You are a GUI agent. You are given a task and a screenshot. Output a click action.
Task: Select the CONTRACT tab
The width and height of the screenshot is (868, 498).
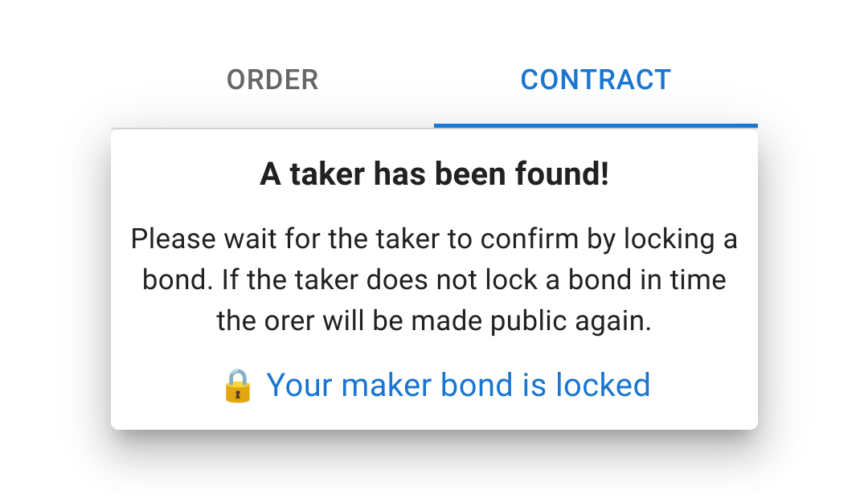pyautogui.click(x=596, y=80)
